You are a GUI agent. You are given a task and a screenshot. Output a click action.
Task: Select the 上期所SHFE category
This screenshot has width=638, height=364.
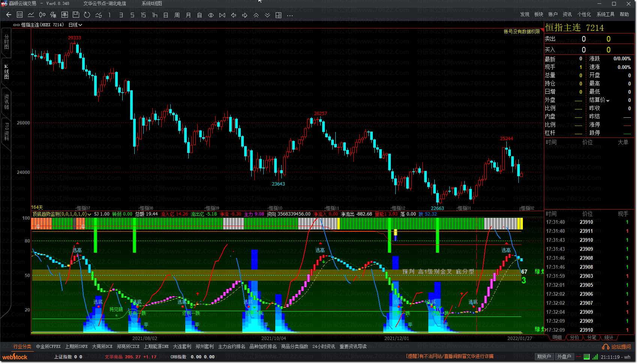coord(76,346)
